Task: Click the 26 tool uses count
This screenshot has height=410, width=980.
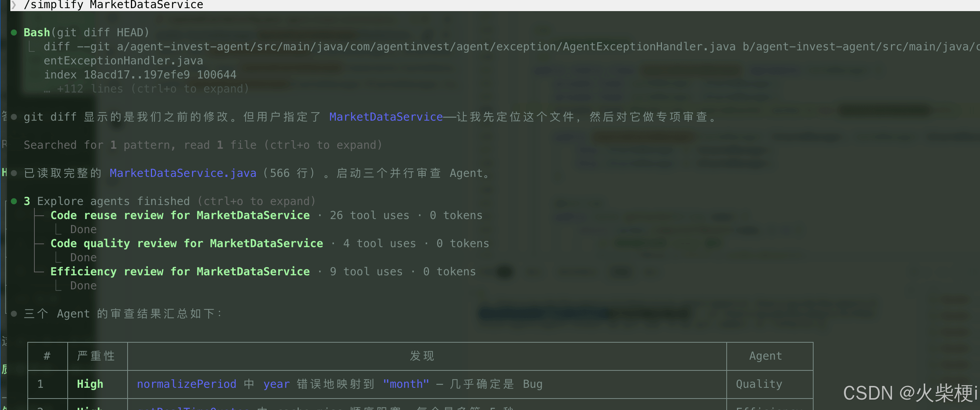Action: [x=369, y=215]
